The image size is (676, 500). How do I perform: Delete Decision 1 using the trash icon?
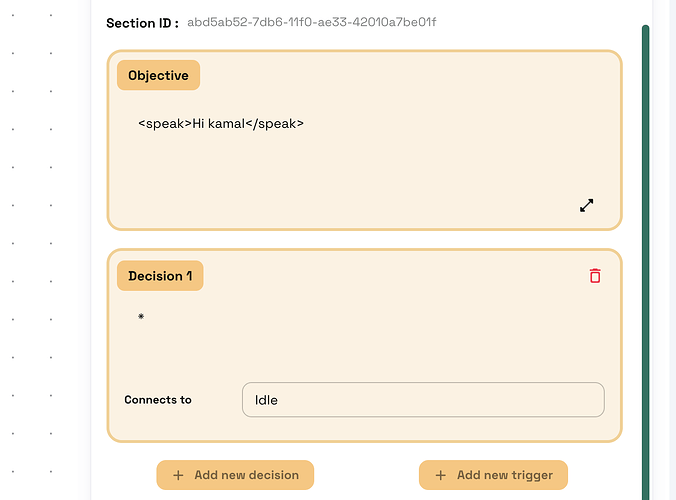pos(595,275)
